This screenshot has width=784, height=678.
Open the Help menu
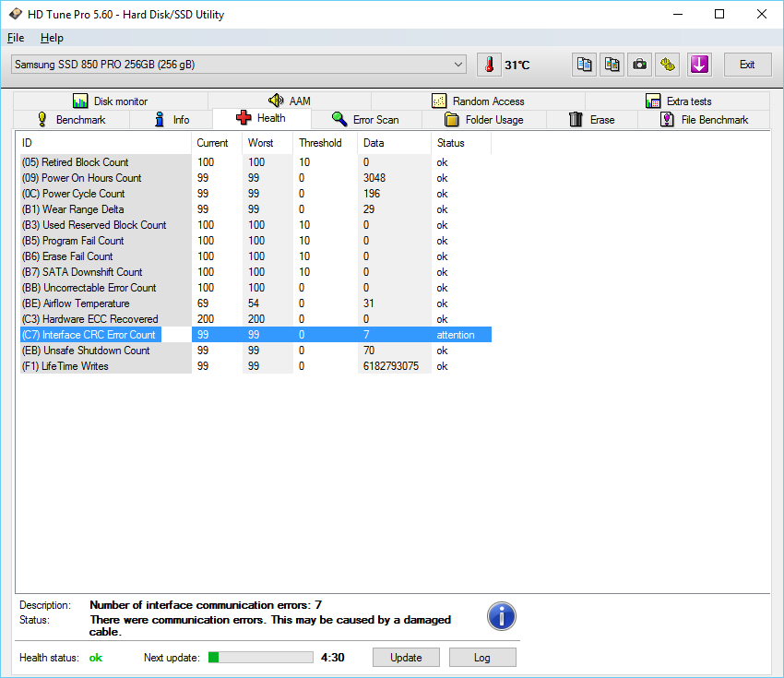[x=52, y=38]
